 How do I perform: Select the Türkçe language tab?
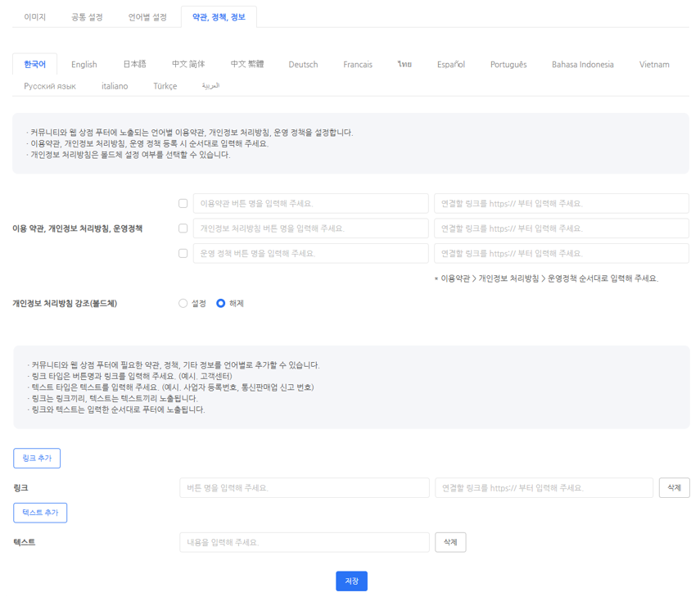click(x=165, y=86)
